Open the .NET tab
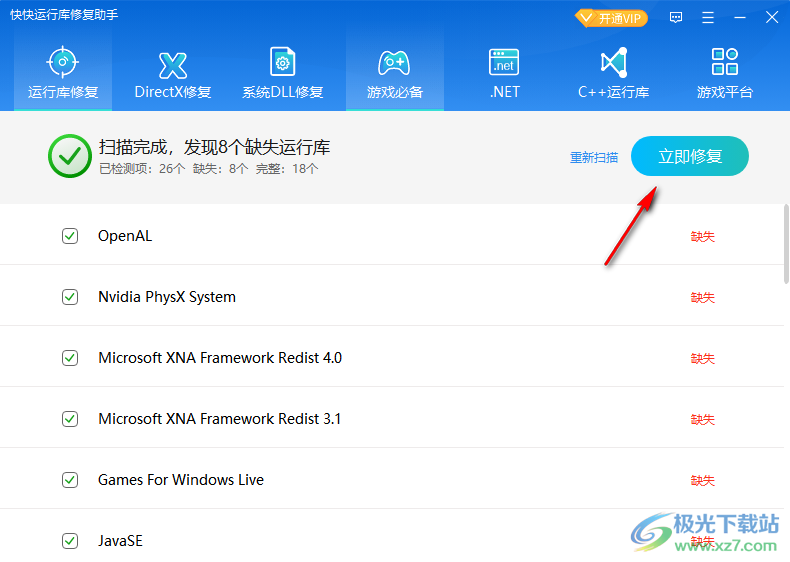790x562 pixels. tap(504, 72)
